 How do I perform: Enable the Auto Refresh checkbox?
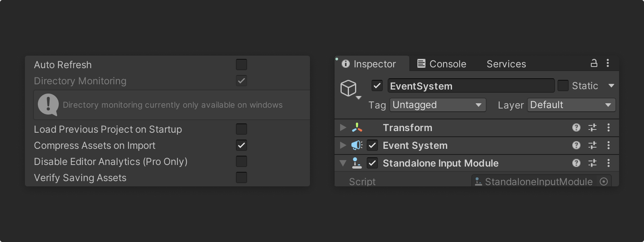coord(242,65)
